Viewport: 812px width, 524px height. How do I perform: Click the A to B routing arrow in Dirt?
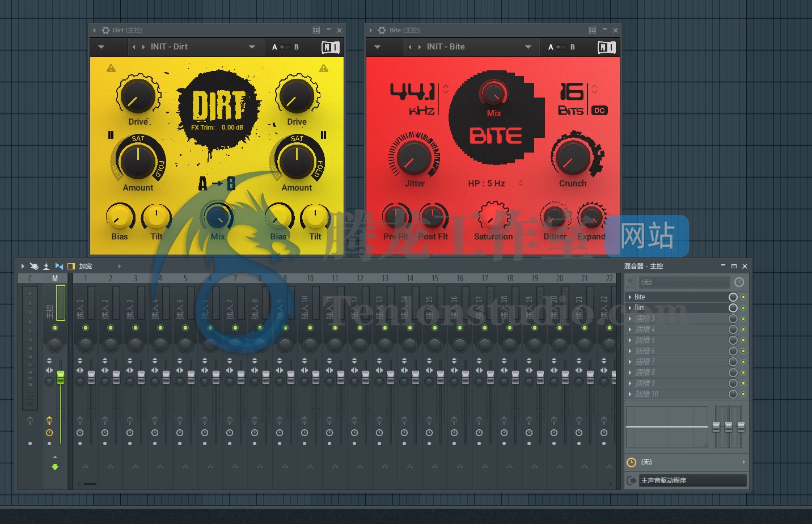tap(217, 184)
